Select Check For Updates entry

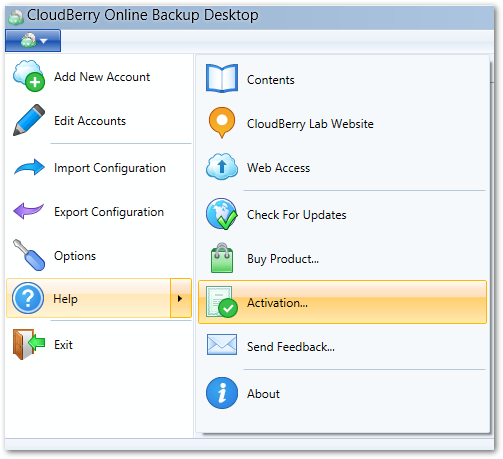pyautogui.click(x=343, y=214)
